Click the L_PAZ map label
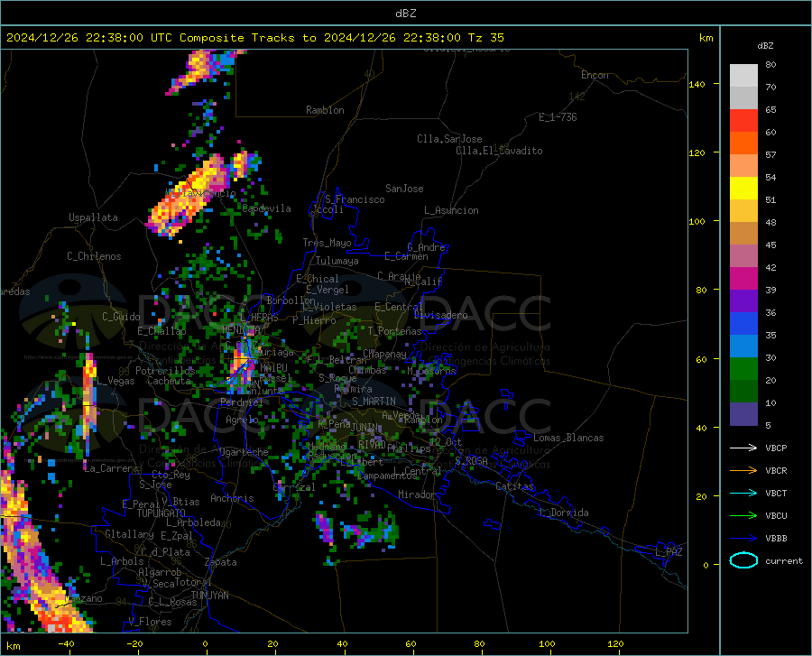812x656 pixels. tap(669, 552)
